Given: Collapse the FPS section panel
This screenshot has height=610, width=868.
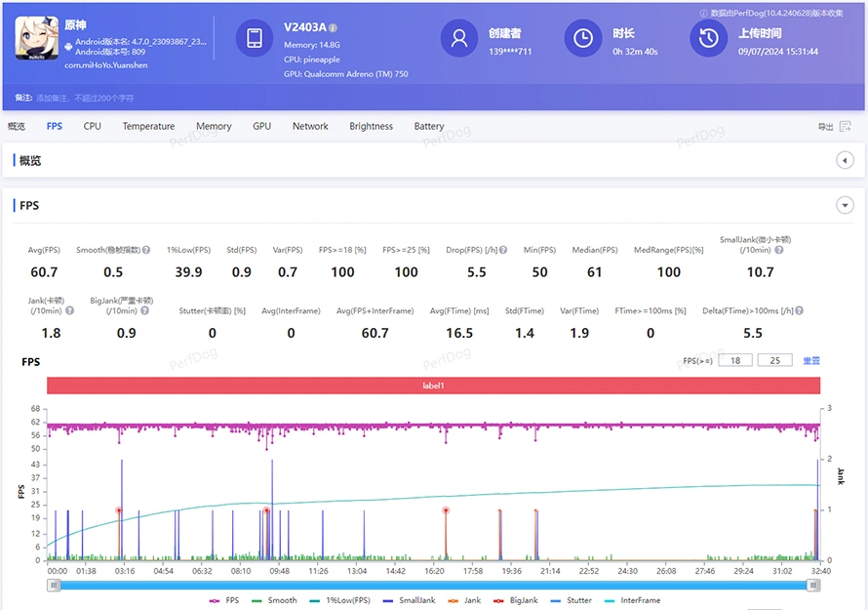Looking at the screenshot, I should point(845,205).
